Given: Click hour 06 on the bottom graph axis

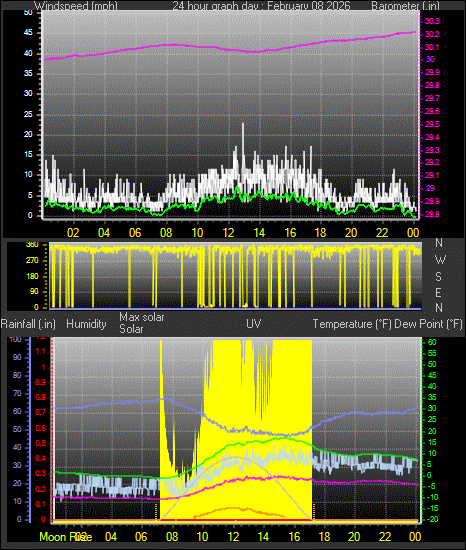Looking at the screenshot, I should pyautogui.click(x=141, y=537).
